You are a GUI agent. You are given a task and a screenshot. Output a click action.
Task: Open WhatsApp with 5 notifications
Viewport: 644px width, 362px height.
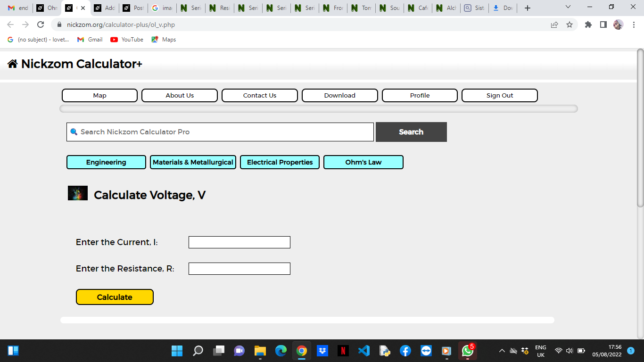[x=468, y=351]
